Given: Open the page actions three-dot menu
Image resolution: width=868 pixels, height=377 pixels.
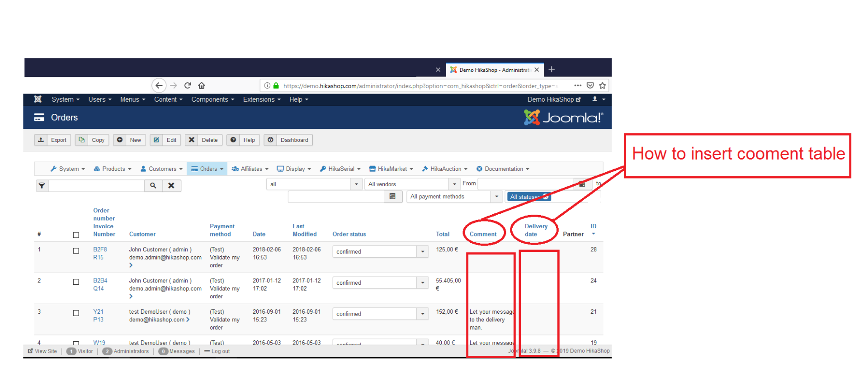Looking at the screenshot, I should (578, 85).
